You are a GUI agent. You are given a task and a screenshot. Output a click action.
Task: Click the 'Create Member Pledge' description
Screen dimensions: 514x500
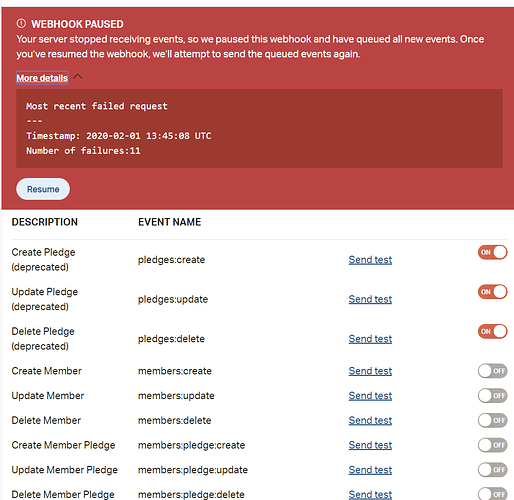coord(63,445)
